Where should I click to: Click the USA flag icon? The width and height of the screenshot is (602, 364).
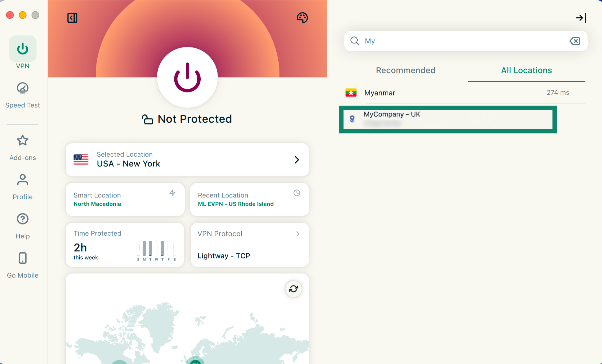(x=81, y=160)
